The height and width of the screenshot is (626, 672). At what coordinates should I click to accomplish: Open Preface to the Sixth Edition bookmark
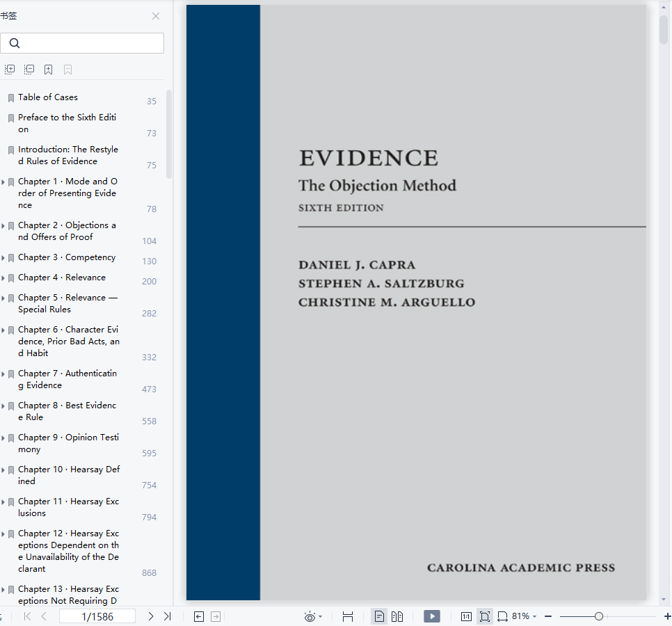coord(67,123)
